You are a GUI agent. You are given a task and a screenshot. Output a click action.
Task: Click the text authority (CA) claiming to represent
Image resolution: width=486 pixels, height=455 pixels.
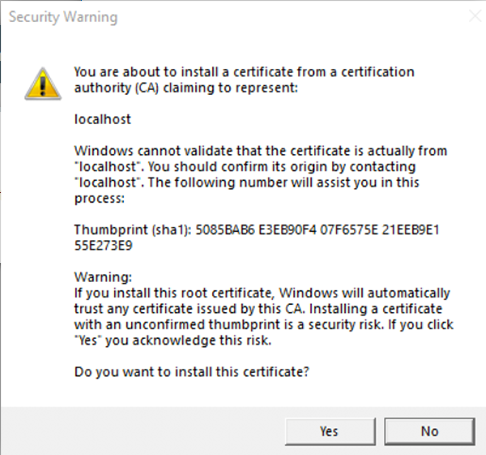186,88
